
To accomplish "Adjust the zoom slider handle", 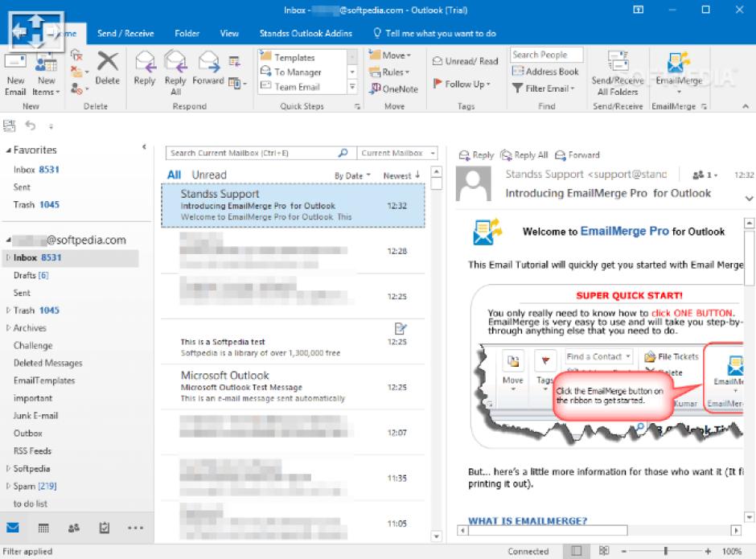I will pos(665,551).
